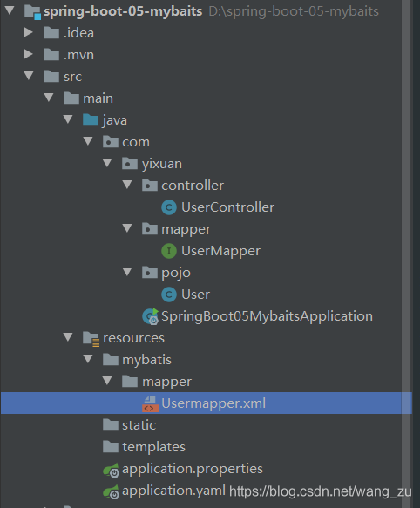This screenshot has height=508, width=420.
Task: Click the static folder icon
Action: [111, 424]
